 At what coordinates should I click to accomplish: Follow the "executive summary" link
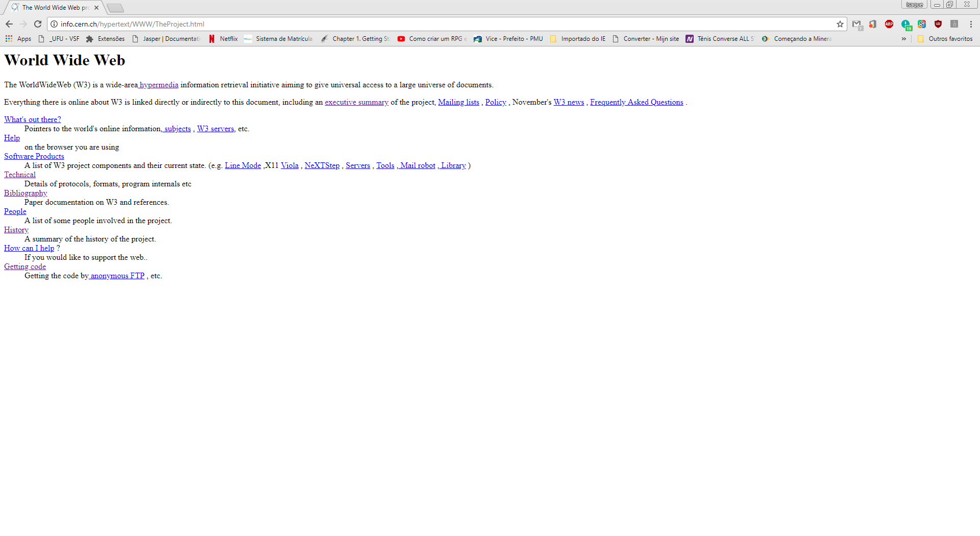tap(356, 102)
